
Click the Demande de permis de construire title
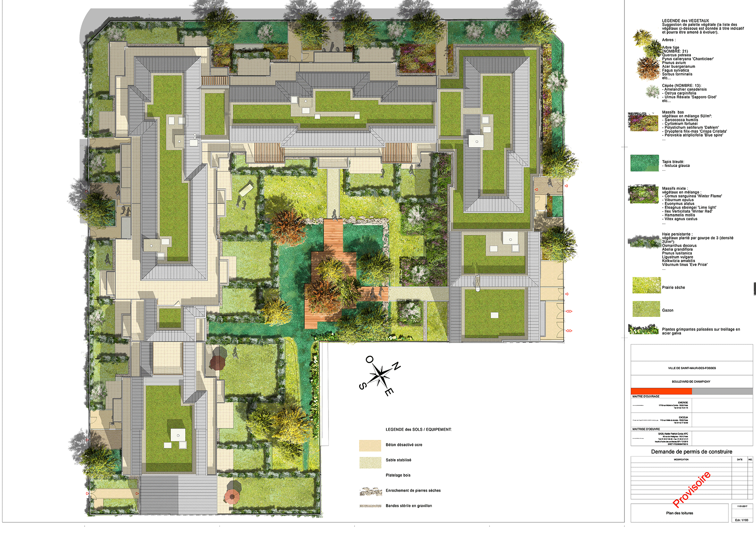coord(691,452)
